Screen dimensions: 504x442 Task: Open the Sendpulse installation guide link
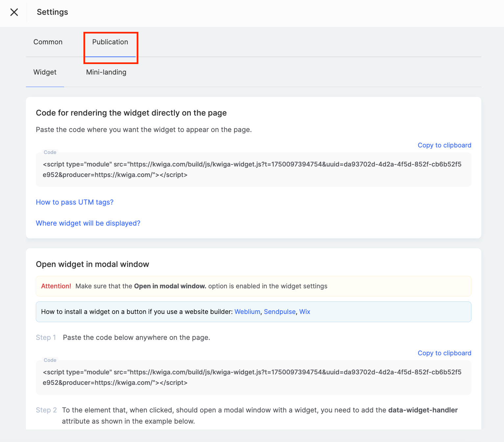click(x=280, y=312)
